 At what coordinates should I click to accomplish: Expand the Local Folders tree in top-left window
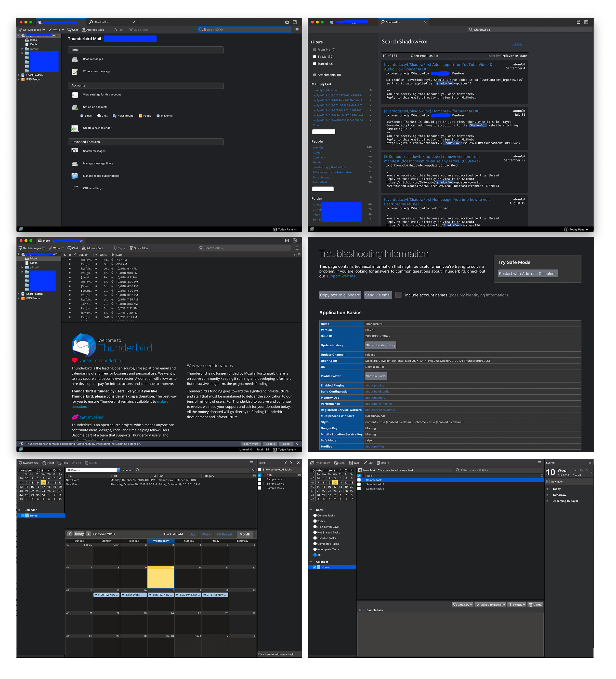coord(19,75)
